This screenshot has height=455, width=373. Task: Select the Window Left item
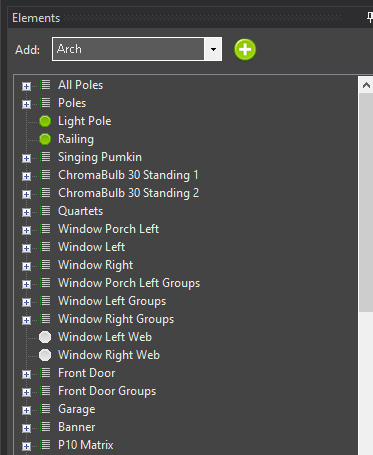[91, 247]
